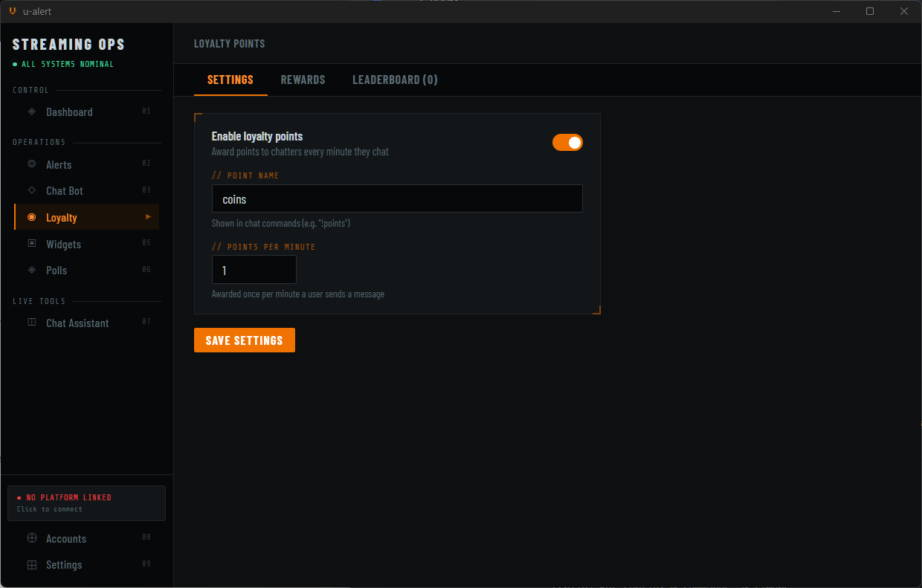Click the Loyalty Points page heading
Image resolution: width=922 pixels, height=588 pixels.
tap(229, 43)
